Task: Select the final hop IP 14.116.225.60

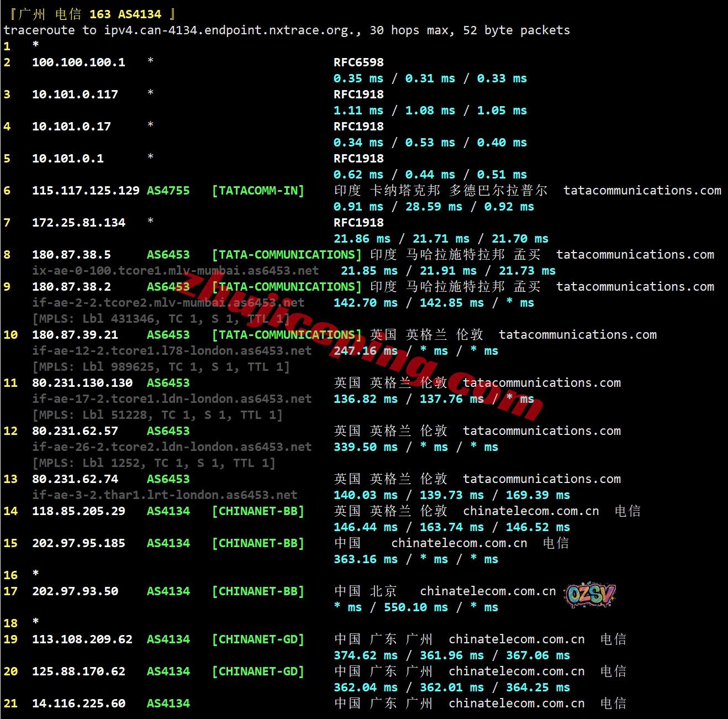Action: coord(78,704)
